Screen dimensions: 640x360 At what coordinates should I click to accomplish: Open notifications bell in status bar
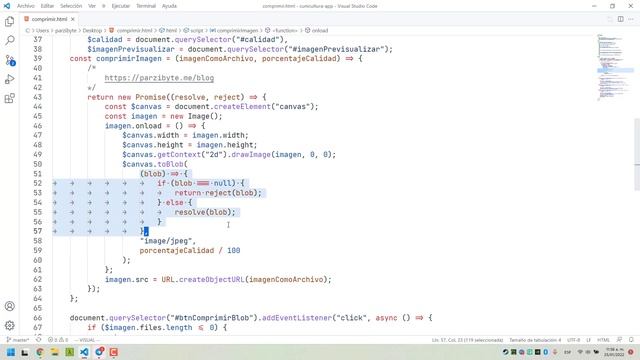point(631,340)
